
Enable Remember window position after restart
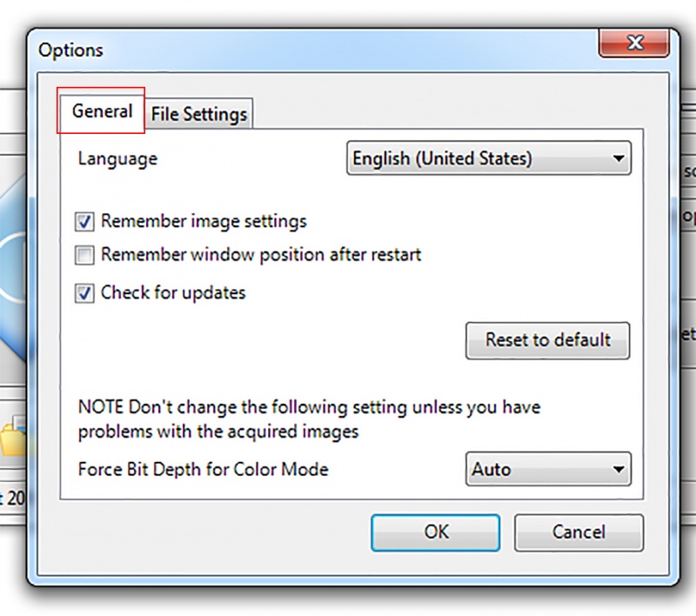click(x=84, y=256)
